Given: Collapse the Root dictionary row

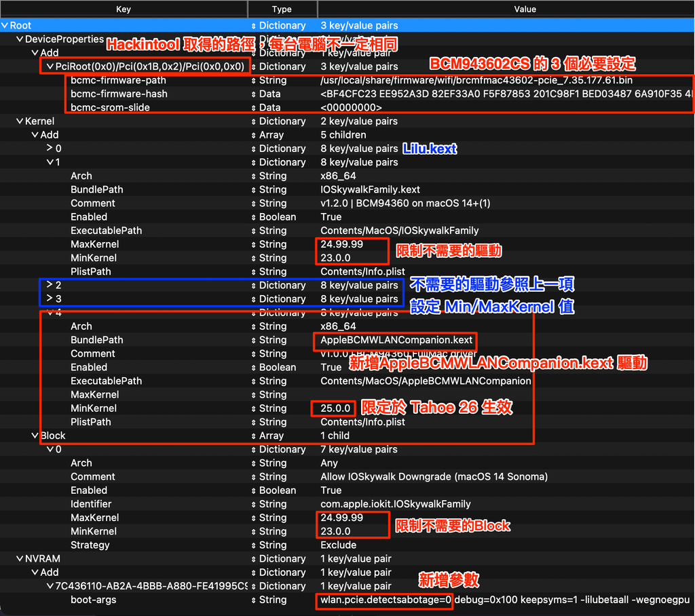Looking at the screenshot, I should (5, 26).
